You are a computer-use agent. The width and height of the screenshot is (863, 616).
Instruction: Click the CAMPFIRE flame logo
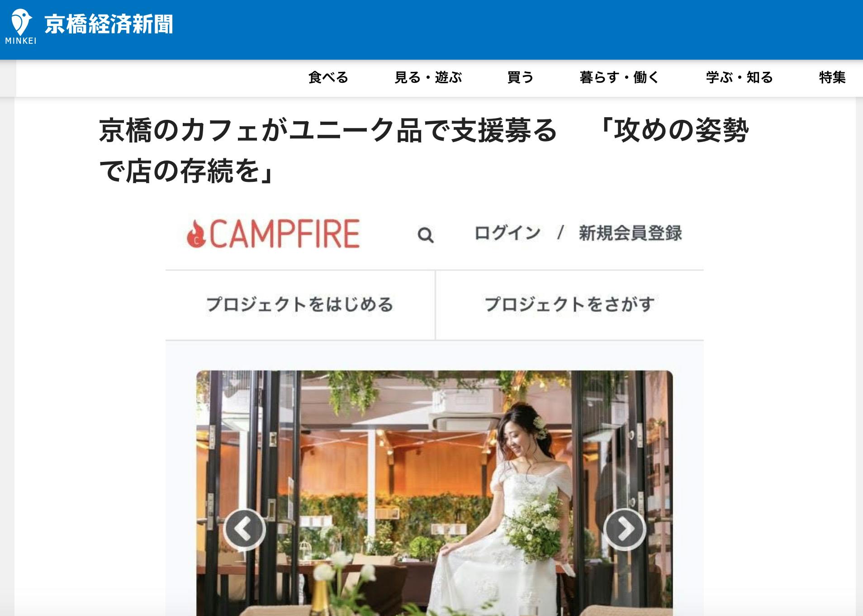[x=196, y=234]
